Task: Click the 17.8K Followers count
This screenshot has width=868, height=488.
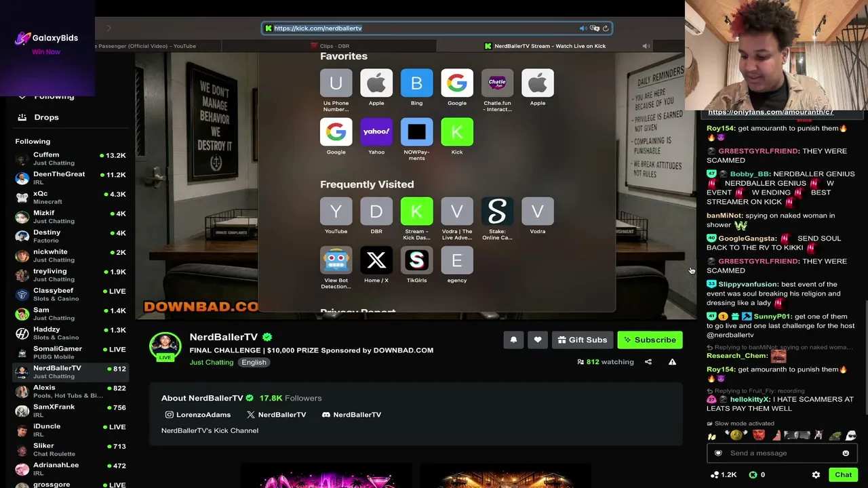Action: (x=291, y=399)
